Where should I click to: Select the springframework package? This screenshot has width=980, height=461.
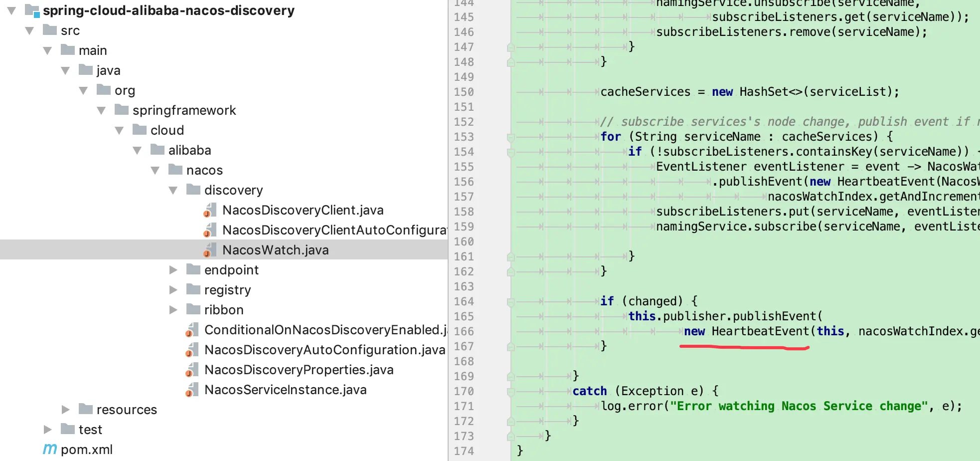(184, 110)
